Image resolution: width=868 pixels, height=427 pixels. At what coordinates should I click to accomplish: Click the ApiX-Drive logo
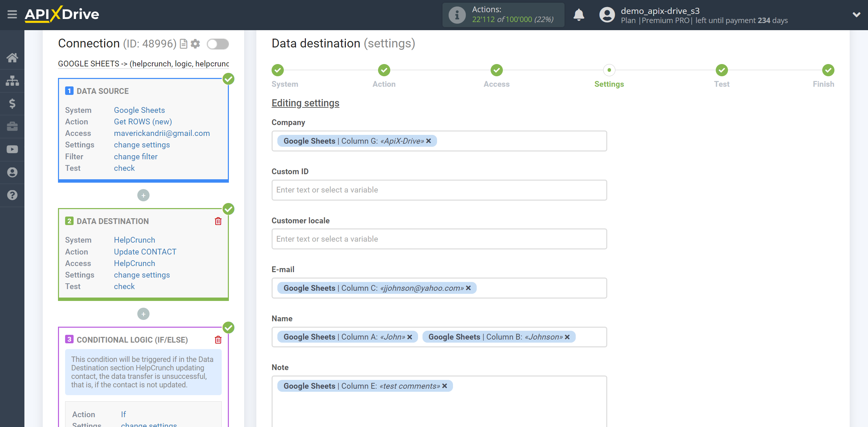pos(62,14)
